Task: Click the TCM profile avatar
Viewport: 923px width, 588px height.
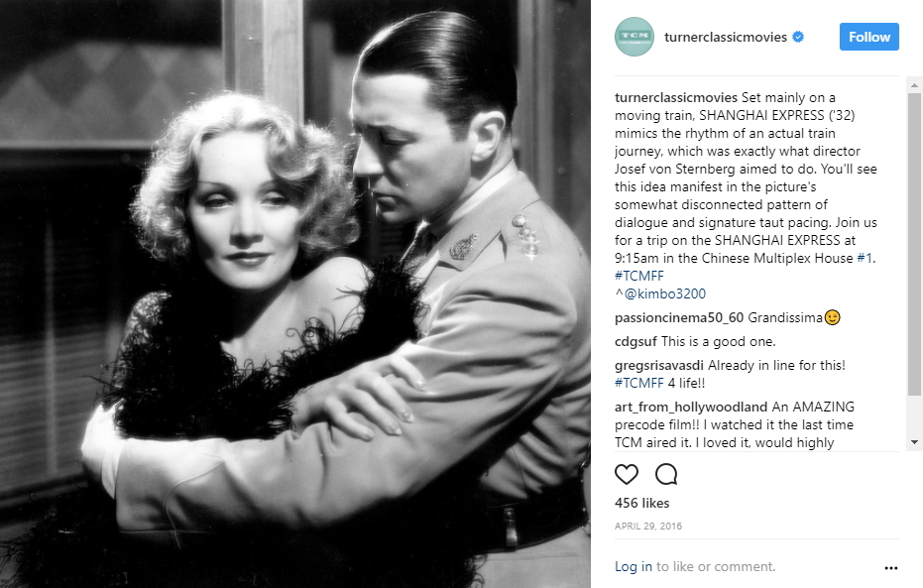Action: click(635, 37)
